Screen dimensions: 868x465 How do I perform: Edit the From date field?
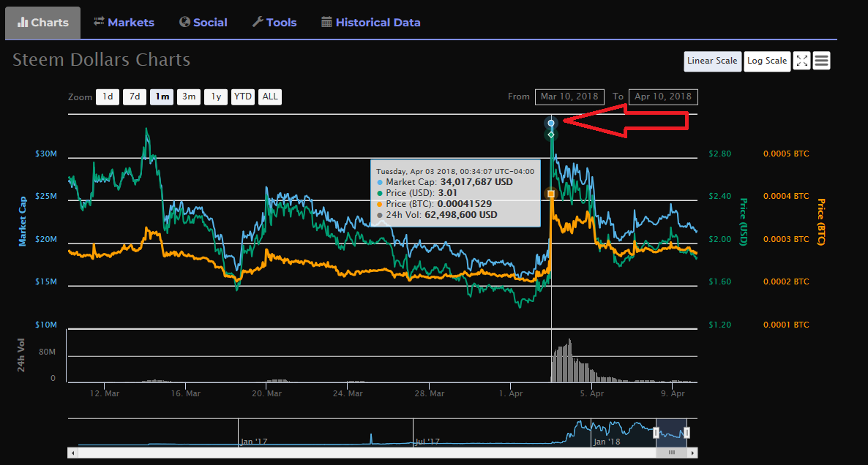click(x=569, y=97)
